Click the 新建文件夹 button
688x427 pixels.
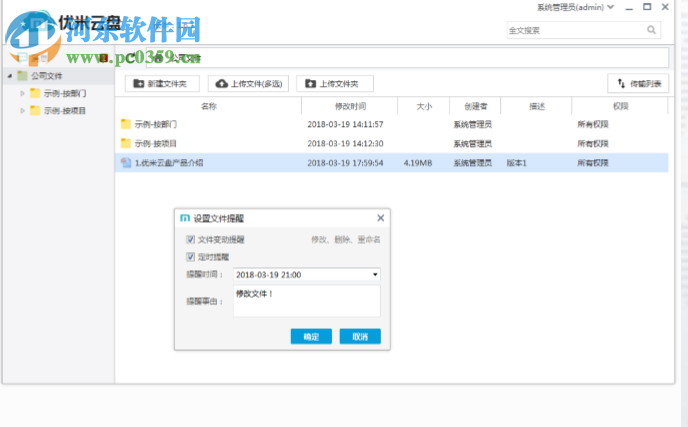162,83
